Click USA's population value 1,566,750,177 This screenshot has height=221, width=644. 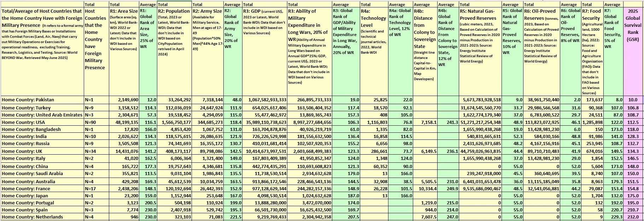coord(174,122)
